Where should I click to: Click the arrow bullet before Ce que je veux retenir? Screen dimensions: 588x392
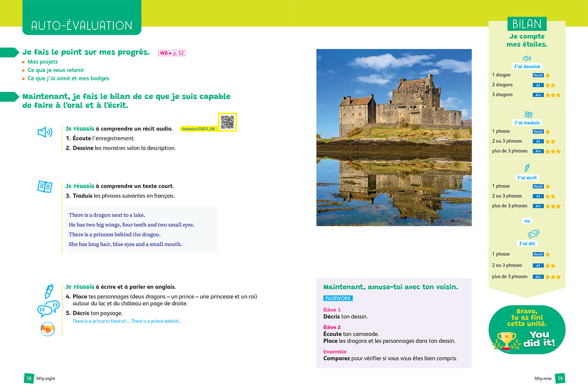(24, 70)
